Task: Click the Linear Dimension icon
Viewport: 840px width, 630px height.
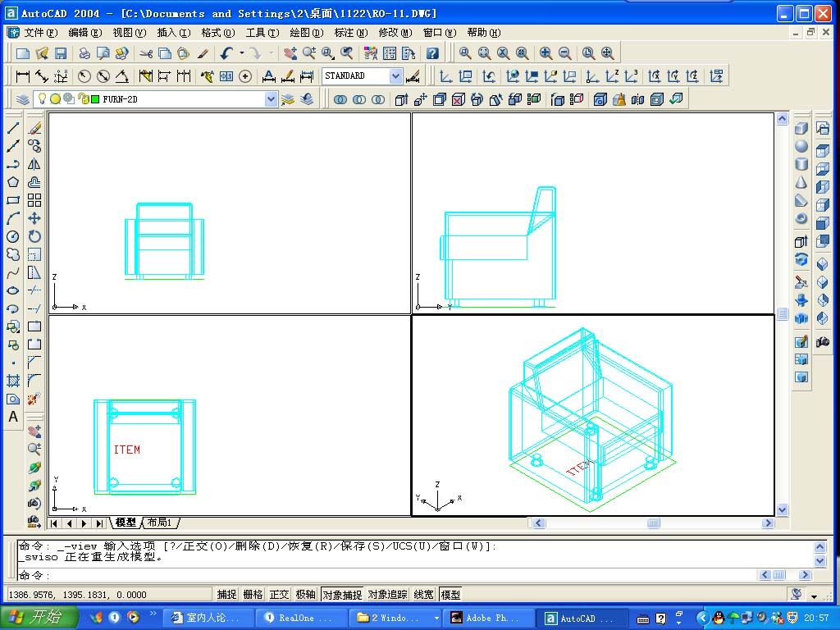Action: [22, 76]
